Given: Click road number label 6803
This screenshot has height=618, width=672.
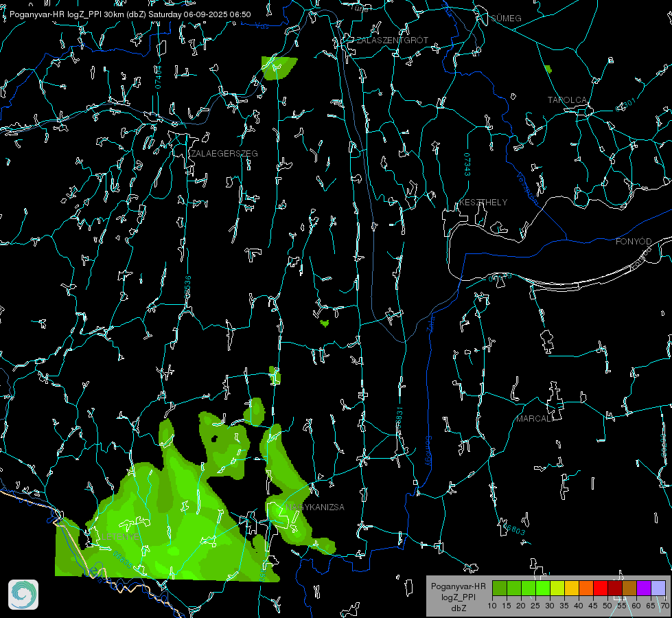Looking at the screenshot, I should click(x=514, y=530).
